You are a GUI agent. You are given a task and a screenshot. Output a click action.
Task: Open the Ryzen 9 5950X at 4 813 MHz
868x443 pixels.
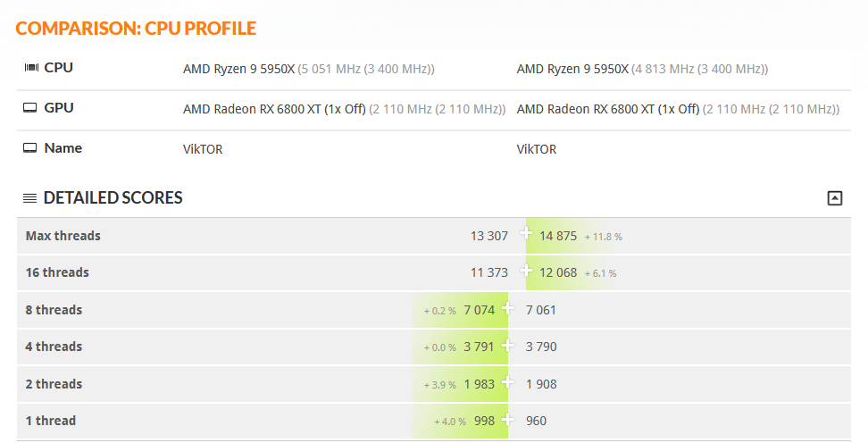click(x=572, y=69)
